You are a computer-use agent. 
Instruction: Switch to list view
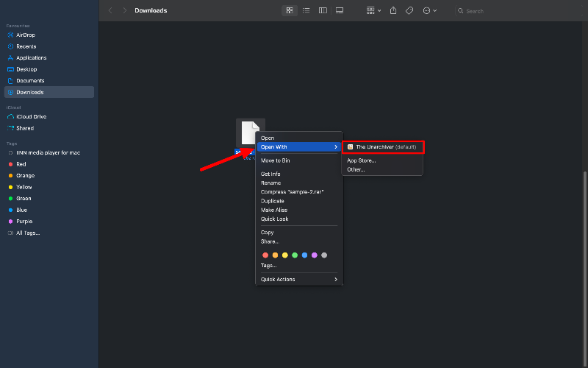[x=306, y=10]
